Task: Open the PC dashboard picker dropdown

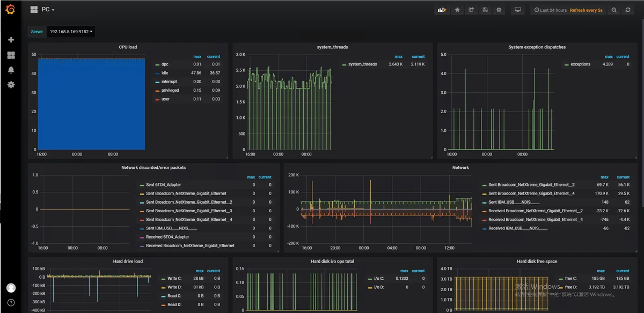Action: point(43,10)
